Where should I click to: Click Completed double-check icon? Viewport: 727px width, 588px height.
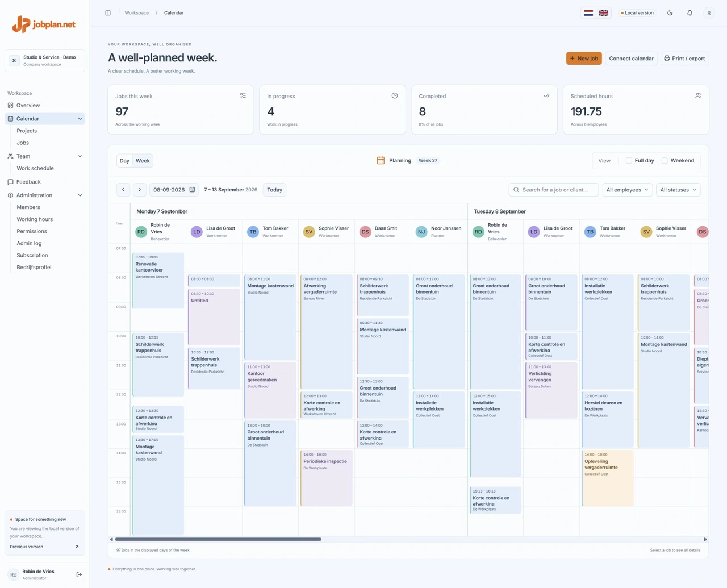coord(546,96)
